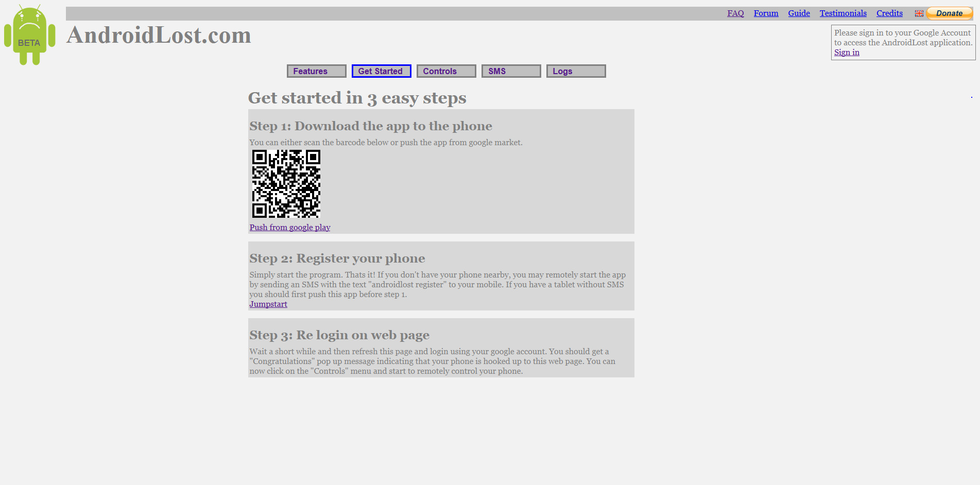This screenshot has width=980, height=485.
Task: Click the Step 3 Re login heading
Action: [339, 335]
